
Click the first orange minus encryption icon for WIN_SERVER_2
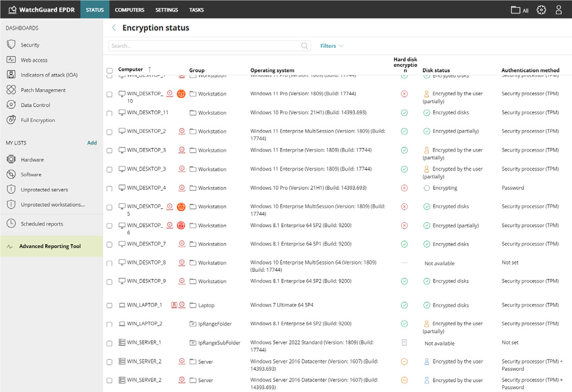(x=404, y=362)
